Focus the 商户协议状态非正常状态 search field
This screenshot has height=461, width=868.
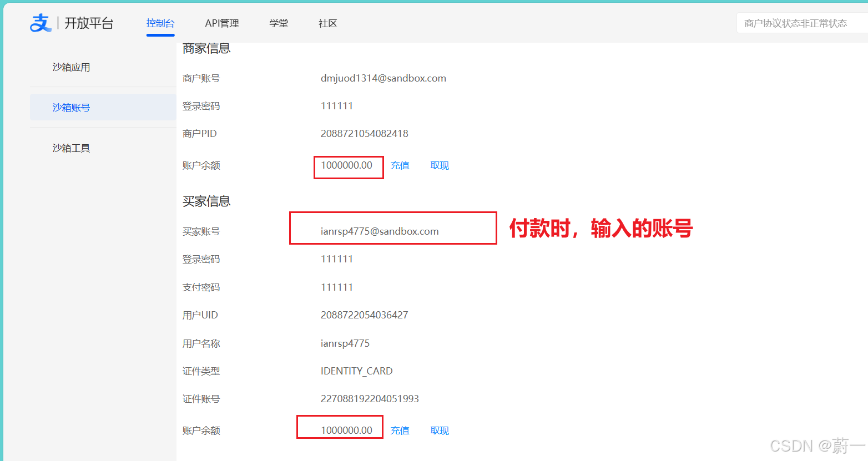click(802, 23)
